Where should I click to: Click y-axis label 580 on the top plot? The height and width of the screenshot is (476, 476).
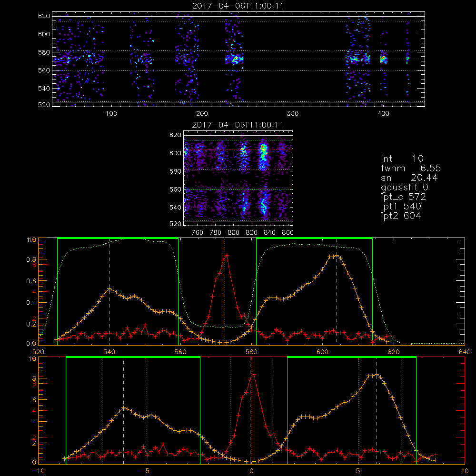pyautogui.click(x=44, y=52)
